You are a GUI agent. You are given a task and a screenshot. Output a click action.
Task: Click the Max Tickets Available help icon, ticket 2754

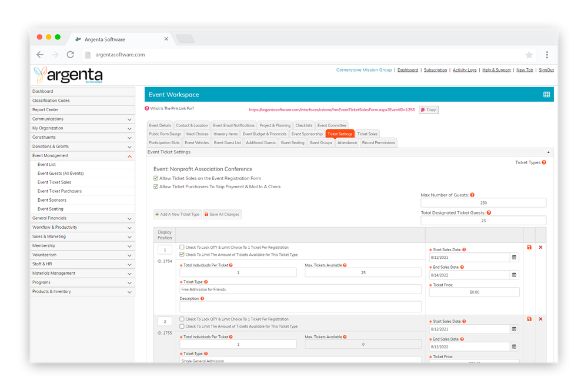[345, 265]
